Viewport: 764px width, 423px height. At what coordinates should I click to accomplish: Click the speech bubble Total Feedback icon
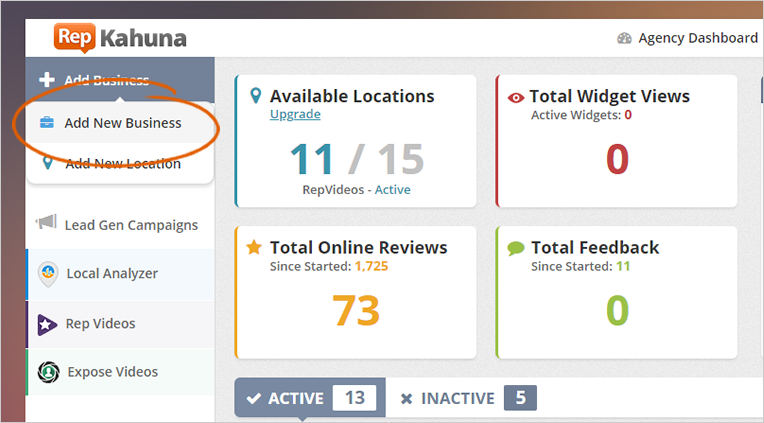pyautogui.click(x=516, y=248)
